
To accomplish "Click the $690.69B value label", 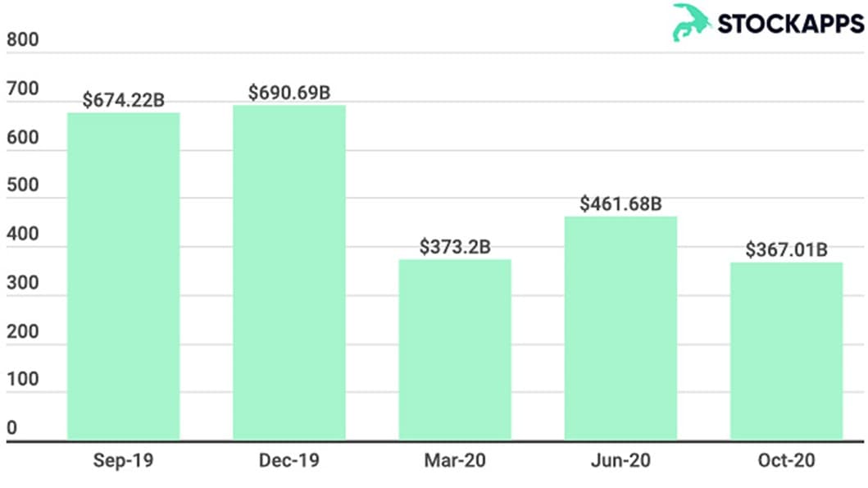I will 289,93.
